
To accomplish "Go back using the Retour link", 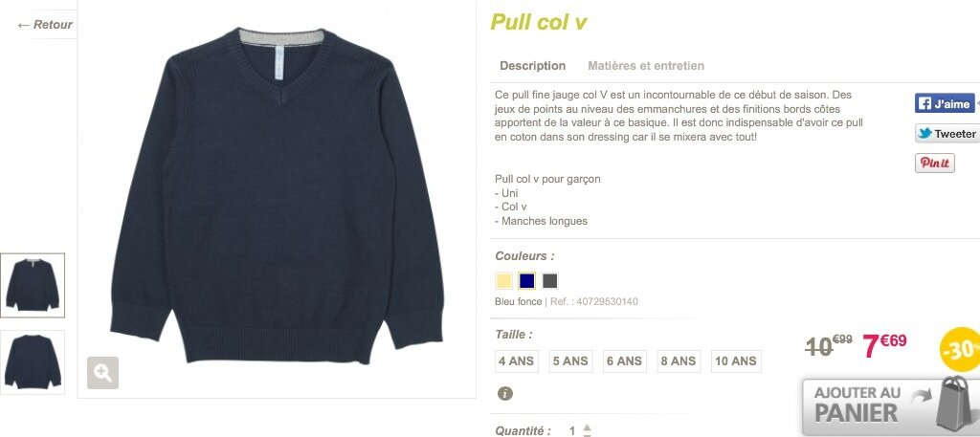I will coord(45,25).
